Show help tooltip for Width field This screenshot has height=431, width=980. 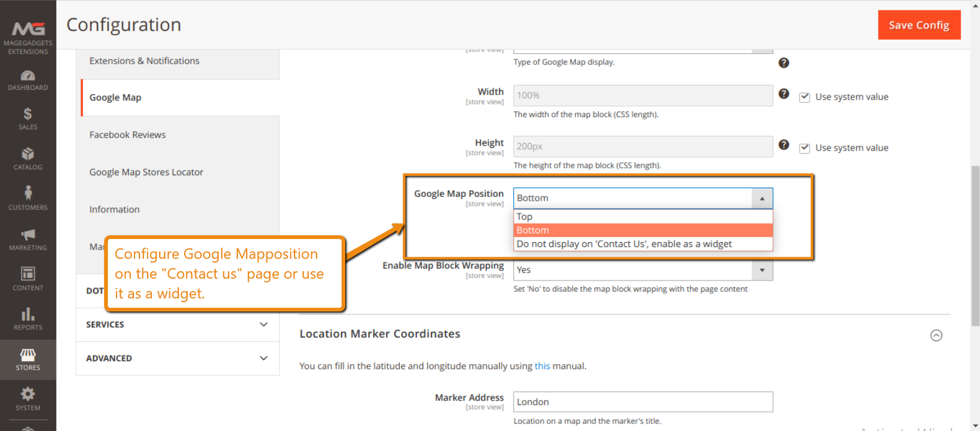pyautogui.click(x=784, y=94)
